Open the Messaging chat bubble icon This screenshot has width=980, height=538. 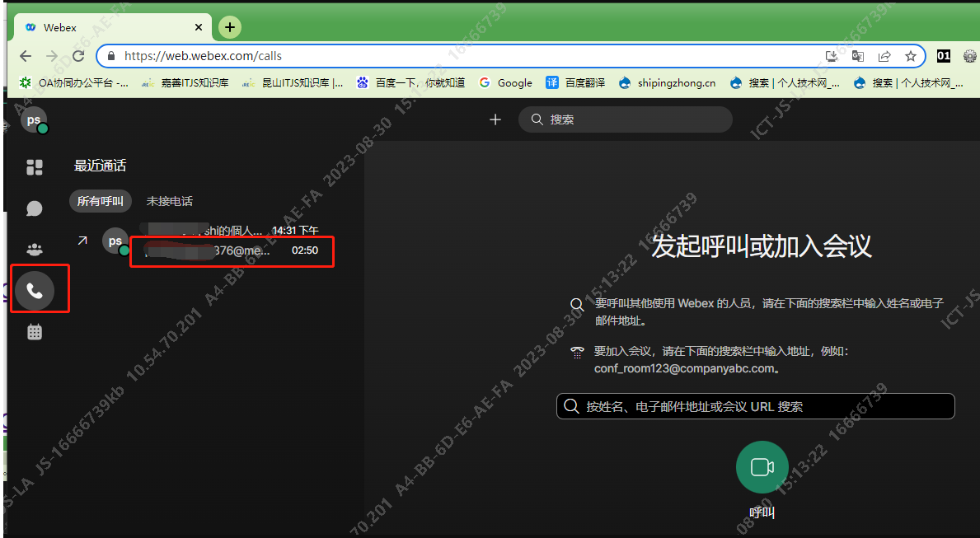(x=35, y=208)
